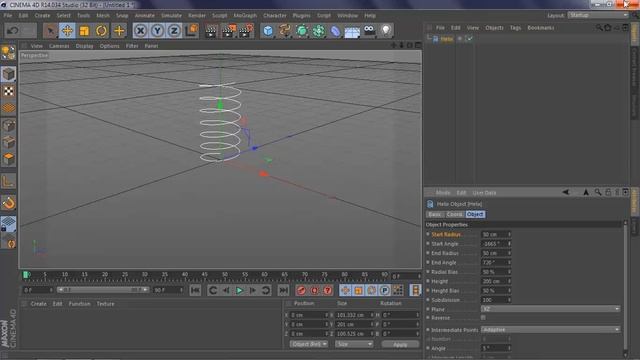Activate the Scale tool
Screen dimensions: 640x360
[x=84, y=31]
